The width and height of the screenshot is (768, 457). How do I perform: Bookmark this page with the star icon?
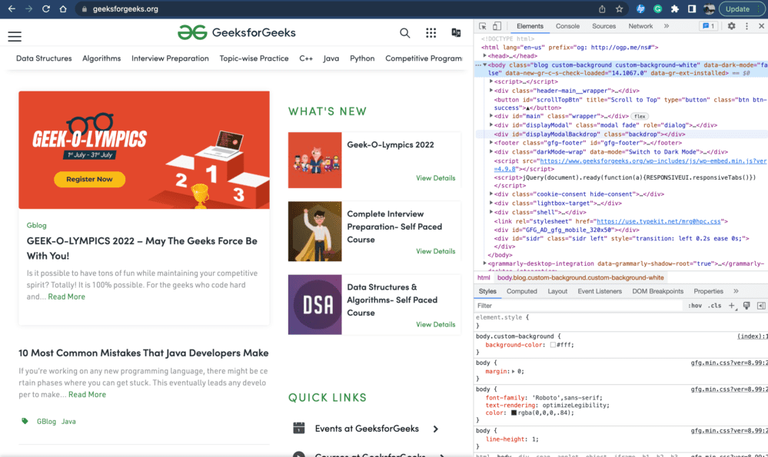tap(619, 9)
